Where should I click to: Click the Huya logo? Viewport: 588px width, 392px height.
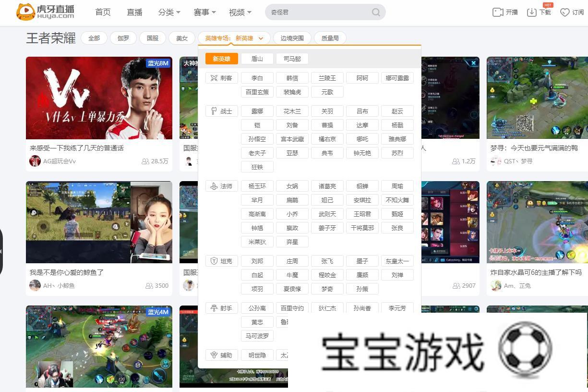click(45, 12)
